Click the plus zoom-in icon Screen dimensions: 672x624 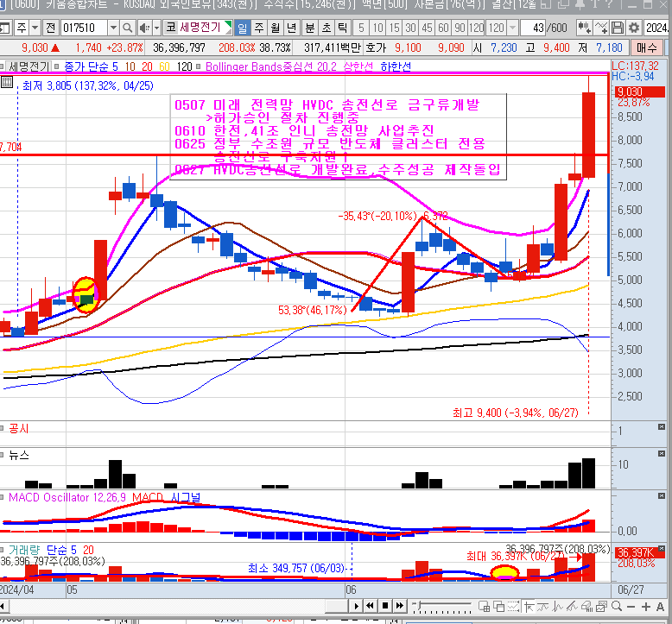click(x=646, y=607)
